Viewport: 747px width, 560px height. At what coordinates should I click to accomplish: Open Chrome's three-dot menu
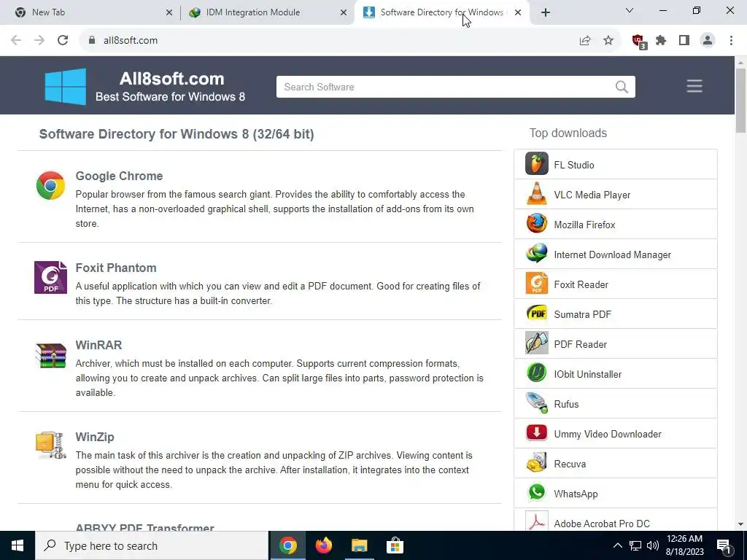(731, 41)
